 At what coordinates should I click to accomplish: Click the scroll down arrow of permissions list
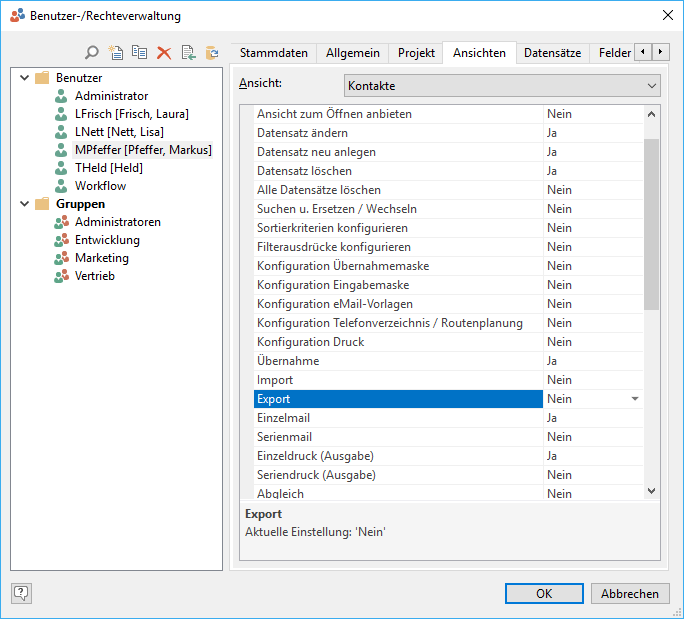(652, 491)
